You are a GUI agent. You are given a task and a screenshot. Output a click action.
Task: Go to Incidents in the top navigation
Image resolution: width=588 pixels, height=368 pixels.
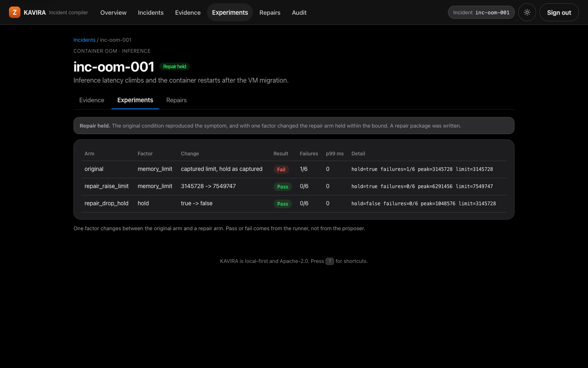pos(151,12)
